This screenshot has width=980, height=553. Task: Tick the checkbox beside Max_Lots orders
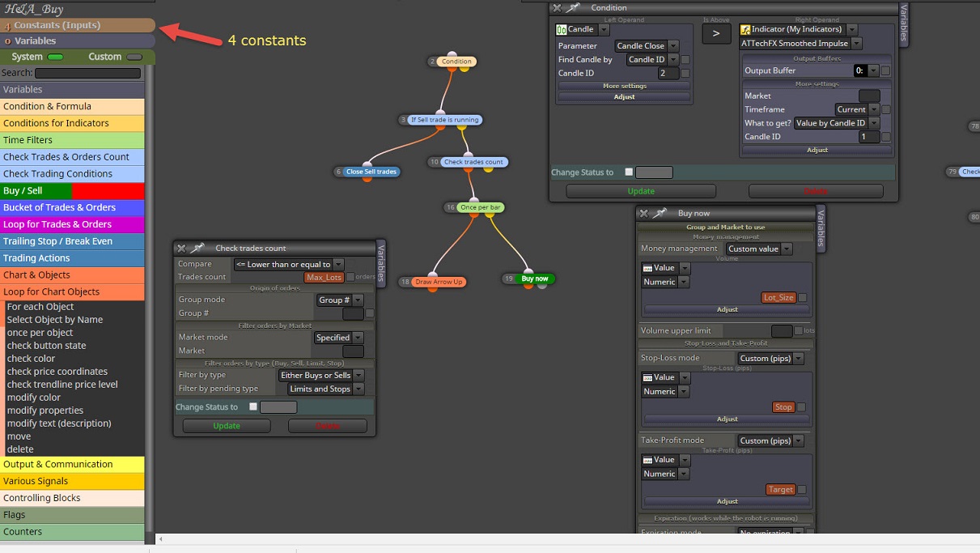(350, 277)
